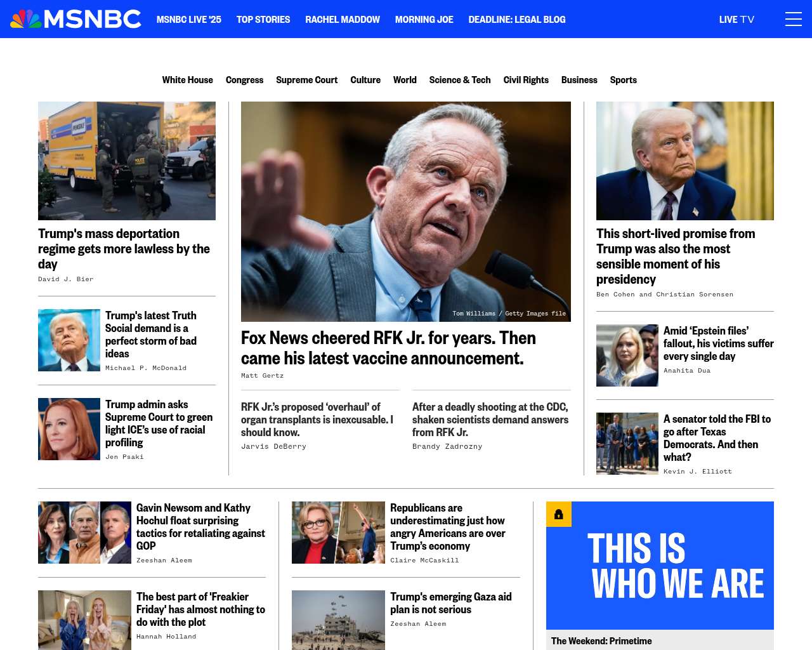Open Trump's mass deportation regime article

click(124, 249)
